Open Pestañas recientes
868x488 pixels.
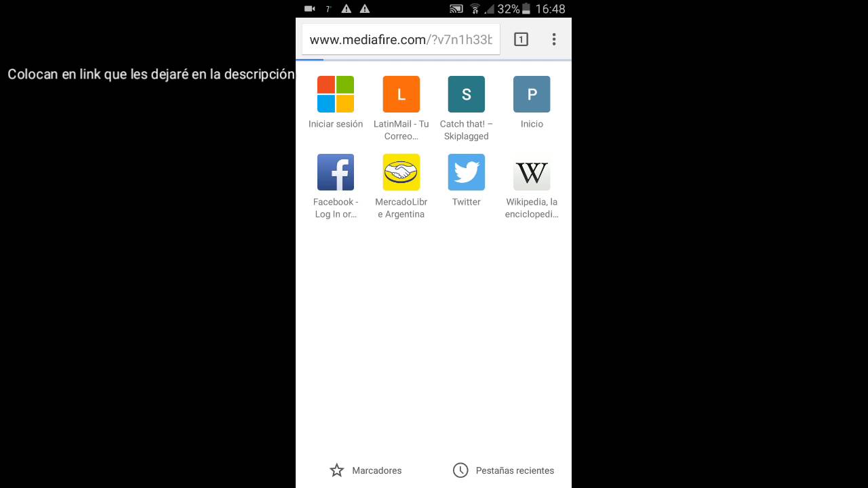click(x=503, y=470)
